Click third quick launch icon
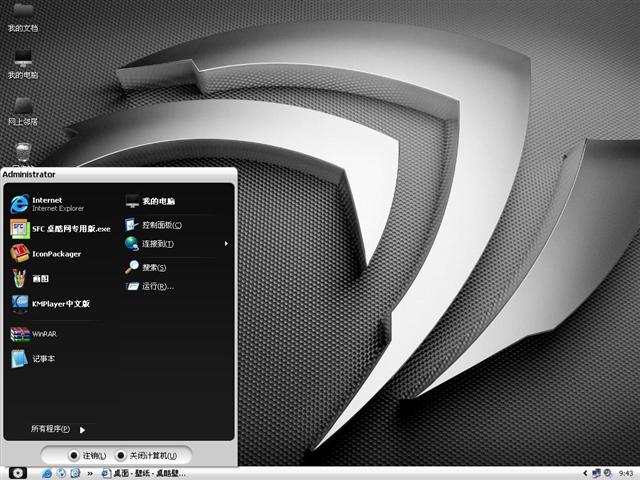The image size is (640, 480). point(75,473)
